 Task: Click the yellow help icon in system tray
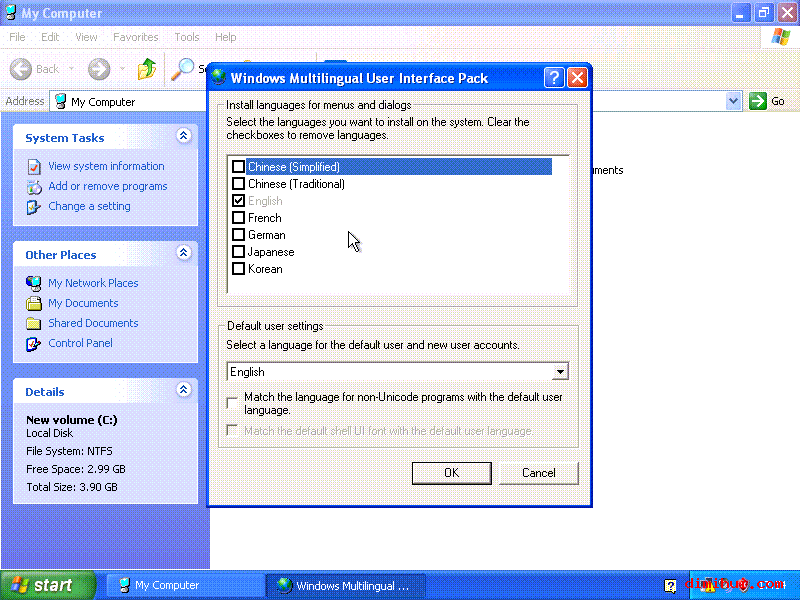pos(670,586)
